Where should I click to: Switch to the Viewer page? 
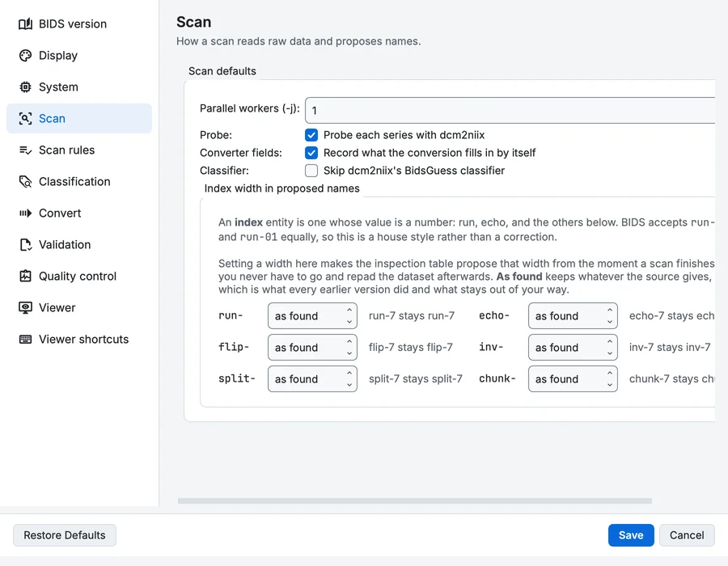(79, 307)
